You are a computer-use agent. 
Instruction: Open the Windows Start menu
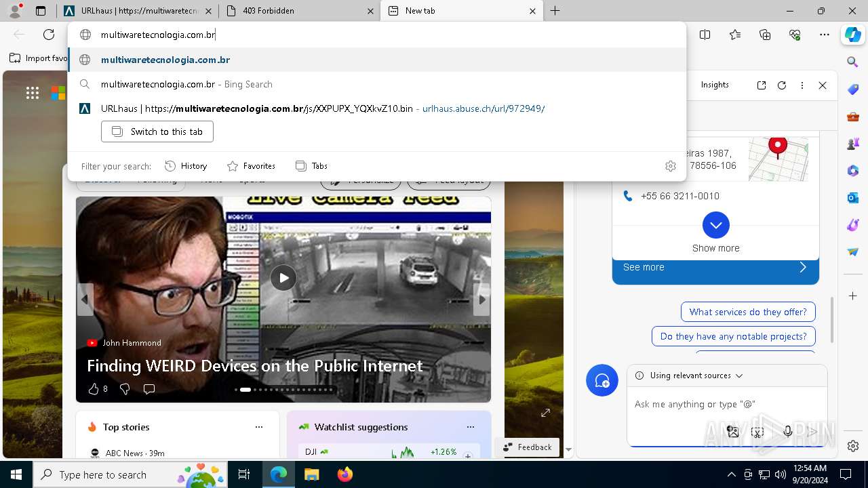(x=16, y=474)
